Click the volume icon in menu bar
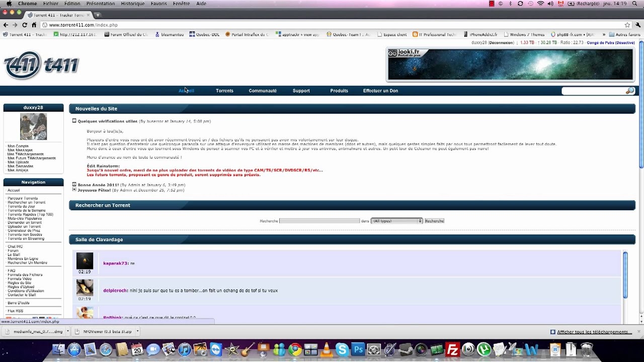 pyautogui.click(x=550, y=4)
